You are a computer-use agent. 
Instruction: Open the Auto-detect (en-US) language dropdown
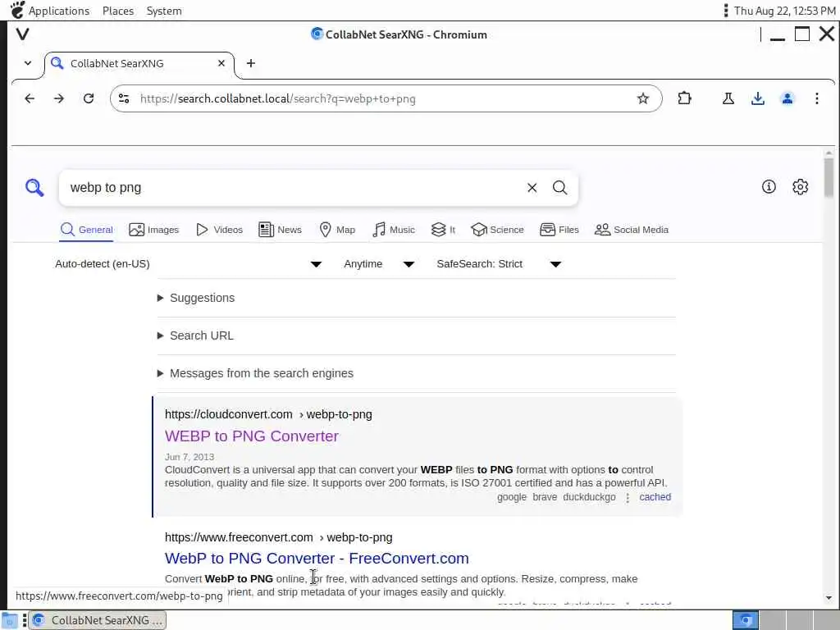tap(189, 264)
